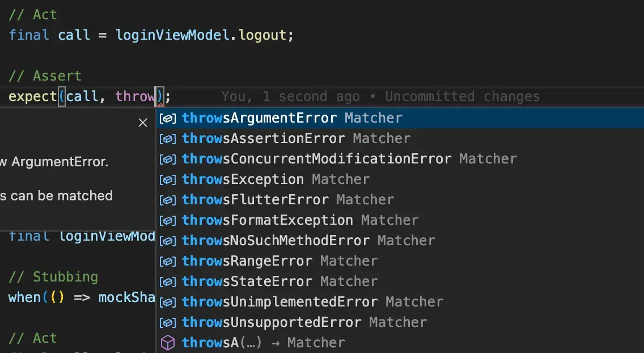Image resolution: width=644 pixels, height=353 pixels.
Task: Select throwsArgumentError suggestion
Action: pos(400,118)
